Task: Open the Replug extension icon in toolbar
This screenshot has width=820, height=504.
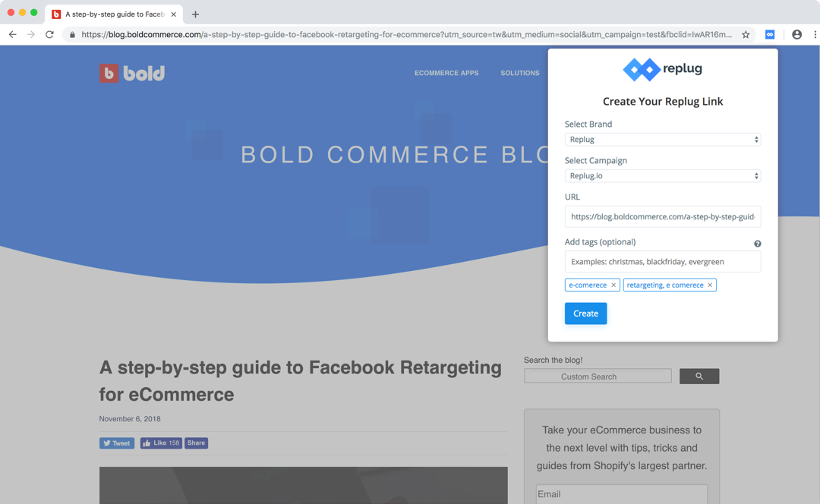Action: [x=770, y=34]
